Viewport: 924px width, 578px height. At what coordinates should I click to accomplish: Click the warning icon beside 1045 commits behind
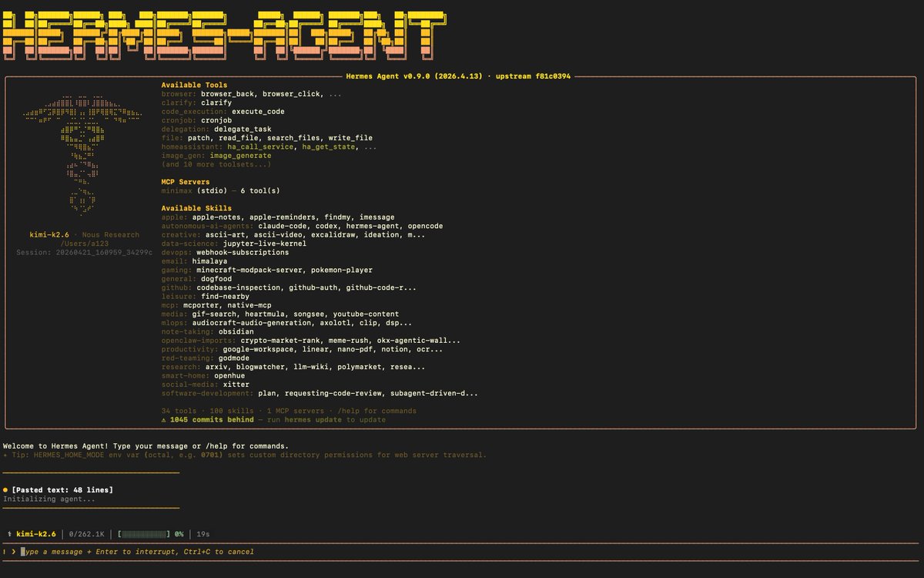(x=164, y=420)
